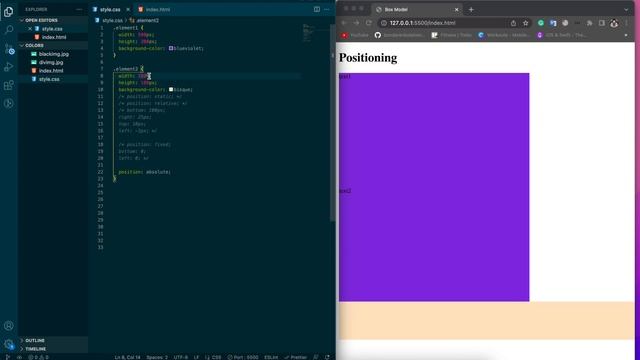Image resolution: width=640 pixels, height=360 pixels.
Task: Open the Manage gear icon
Action: click(9, 344)
